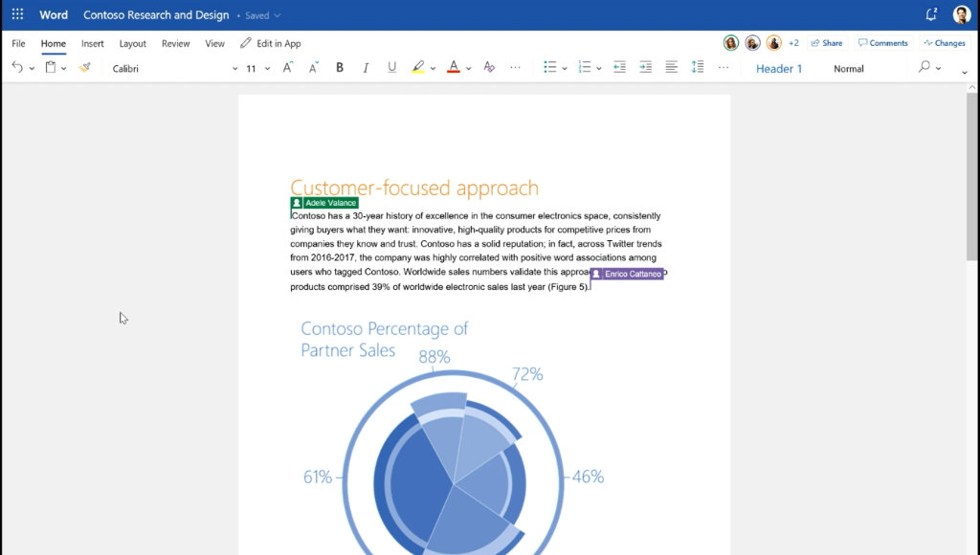The height and width of the screenshot is (555, 980).
Task: Click Edit in App
Action: click(x=271, y=43)
